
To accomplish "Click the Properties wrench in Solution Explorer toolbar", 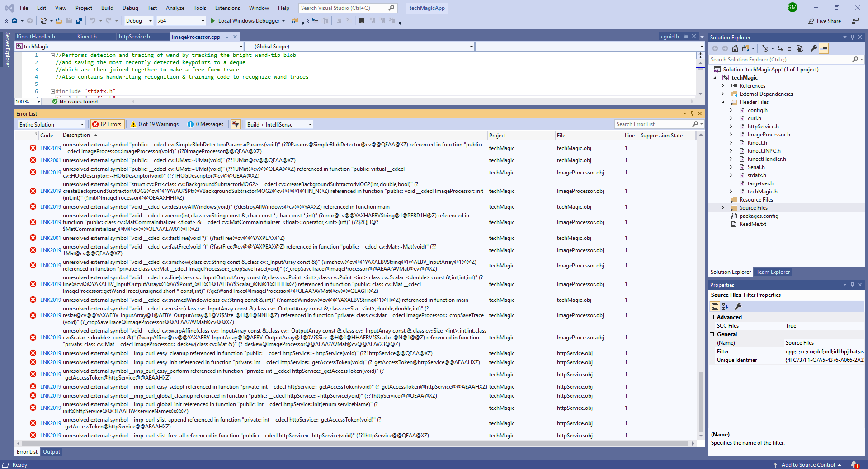I will [814, 48].
